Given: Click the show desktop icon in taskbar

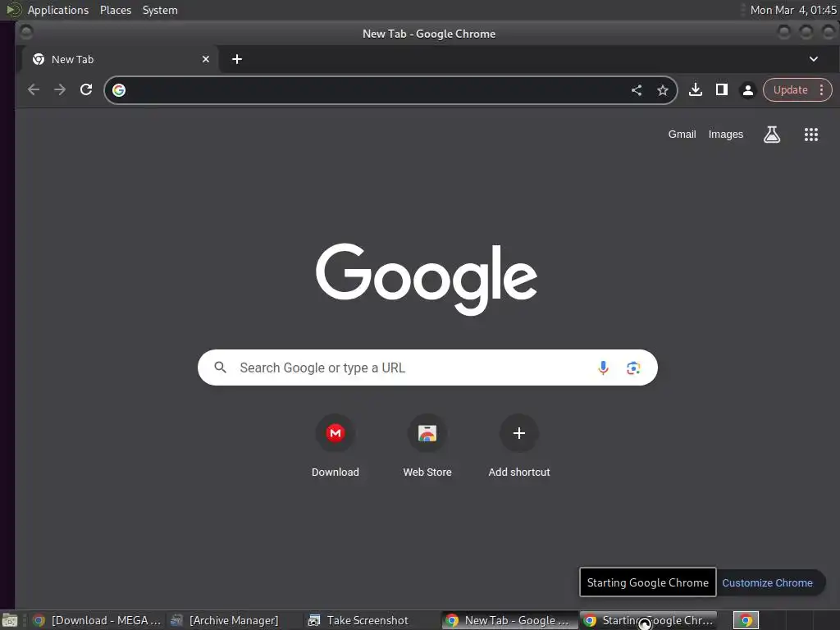Looking at the screenshot, I should click(10, 621).
